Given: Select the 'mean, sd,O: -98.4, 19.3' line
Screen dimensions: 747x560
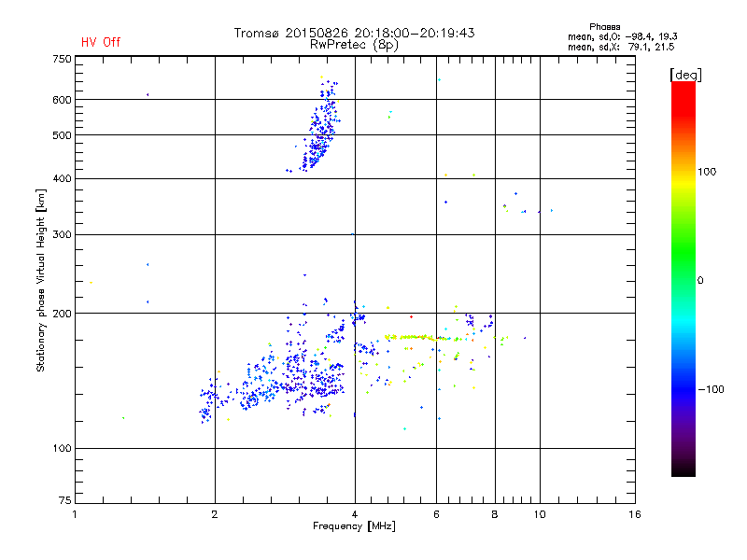Looking at the screenshot, I should point(623,36).
